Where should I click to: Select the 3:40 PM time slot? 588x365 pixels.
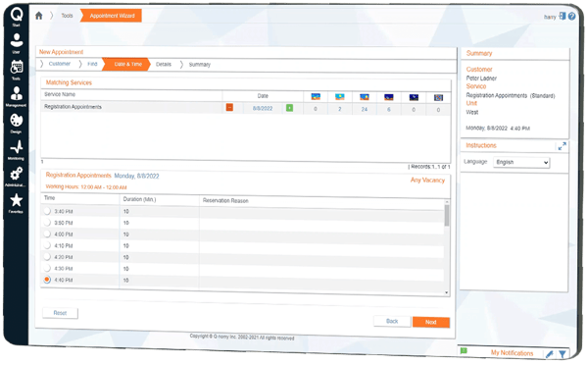click(47, 211)
